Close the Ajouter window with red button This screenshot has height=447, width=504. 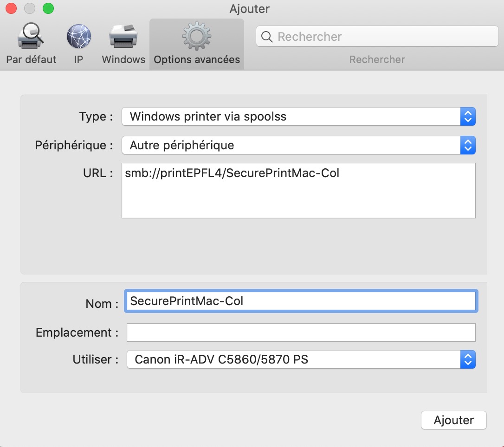tap(11, 8)
